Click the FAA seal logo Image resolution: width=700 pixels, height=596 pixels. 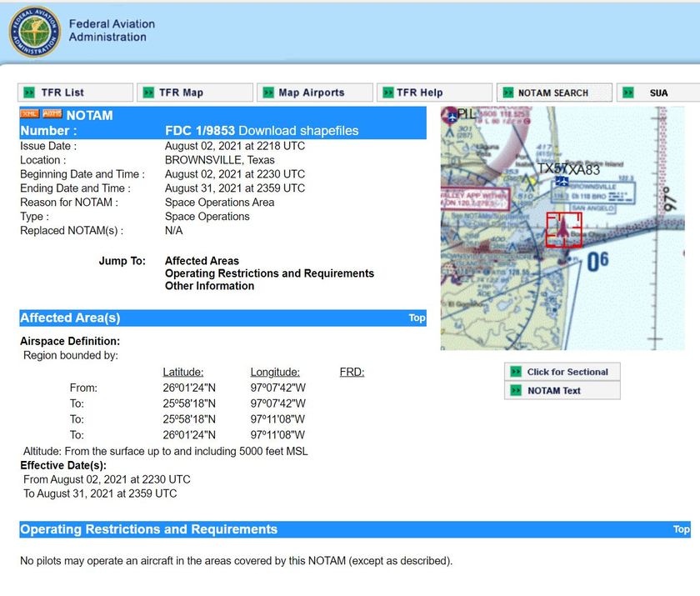point(35,33)
